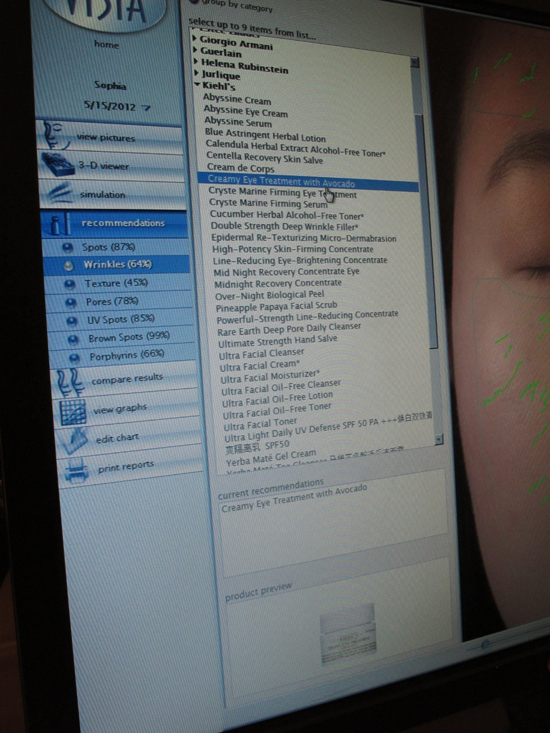This screenshot has width=550, height=733.
Task: Select Cryste Marine Firming Serum
Action: pyautogui.click(x=268, y=203)
